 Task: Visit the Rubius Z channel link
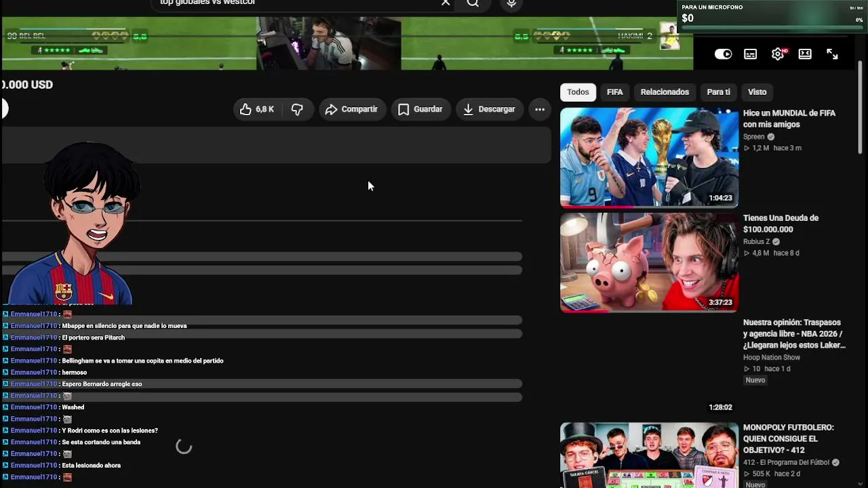point(756,242)
